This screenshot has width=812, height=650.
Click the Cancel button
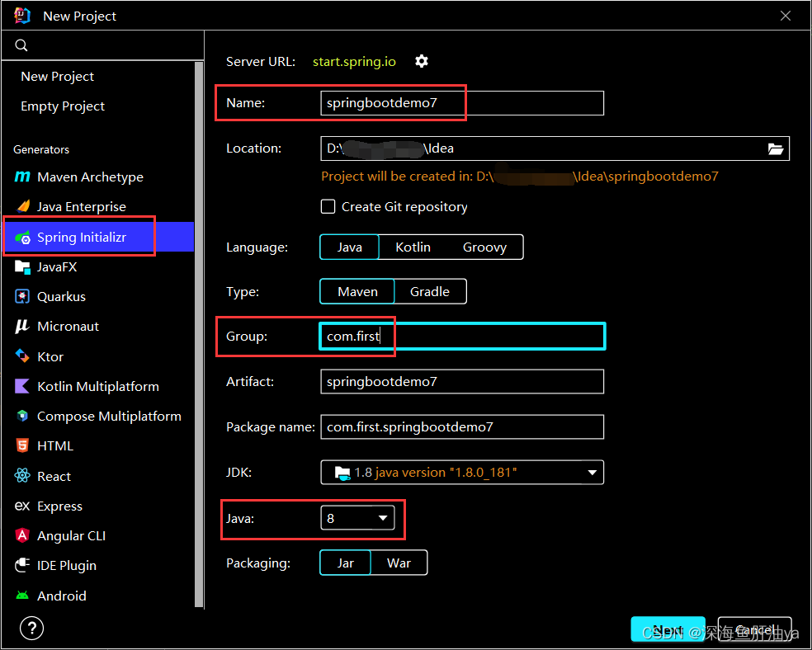(x=754, y=630)
